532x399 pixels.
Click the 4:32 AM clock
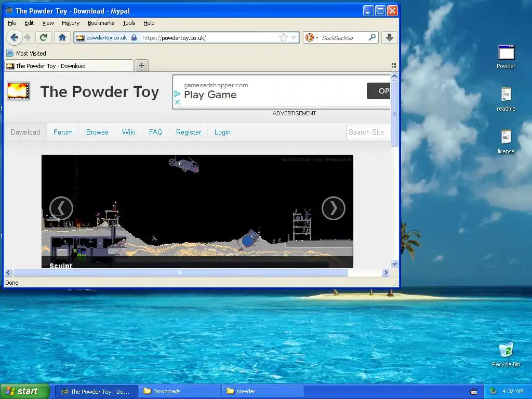tap(513, 391)
